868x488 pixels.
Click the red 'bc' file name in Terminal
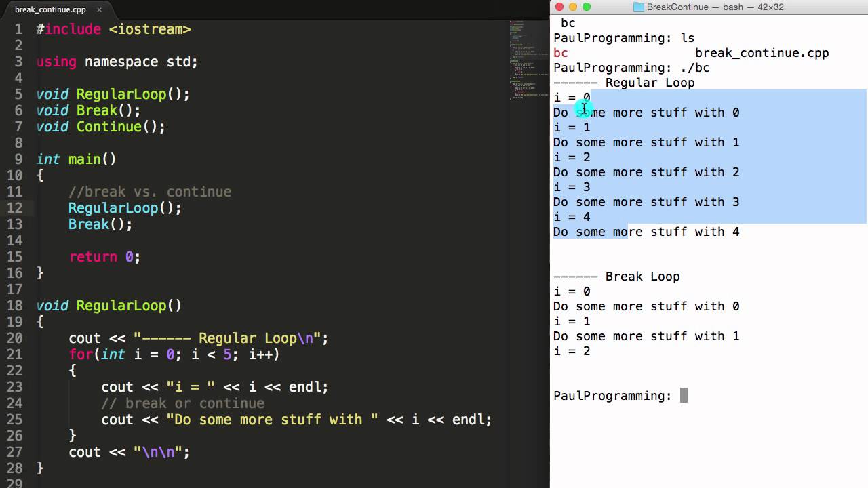[x=561, y=53]
